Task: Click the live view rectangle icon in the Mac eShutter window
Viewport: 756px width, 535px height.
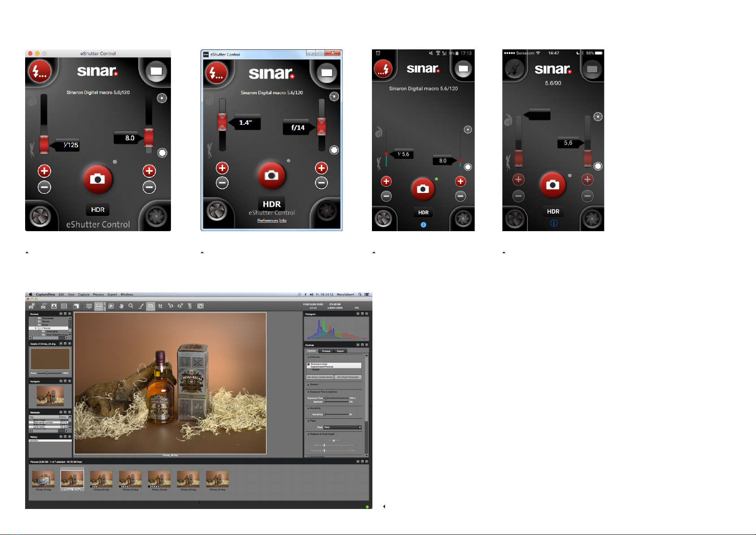Action: click(156, 71)
